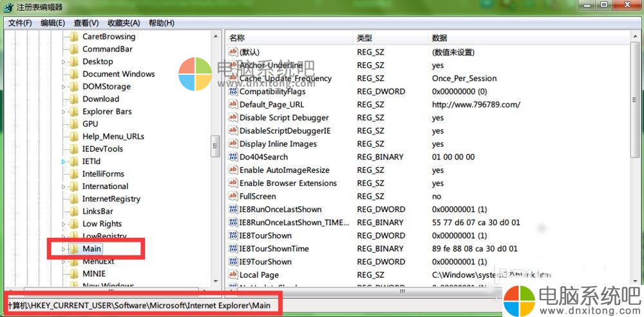Open the 查看(V) menu
The width and height of the screenshot is (644, 317).
click(x=86, y=23)
